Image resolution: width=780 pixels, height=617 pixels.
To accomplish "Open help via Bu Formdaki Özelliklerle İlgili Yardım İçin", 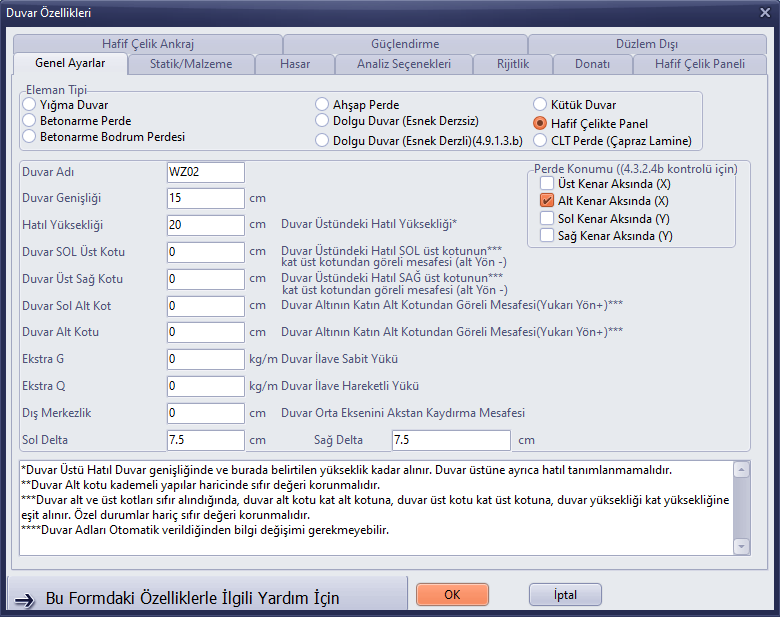I will 208,594.
